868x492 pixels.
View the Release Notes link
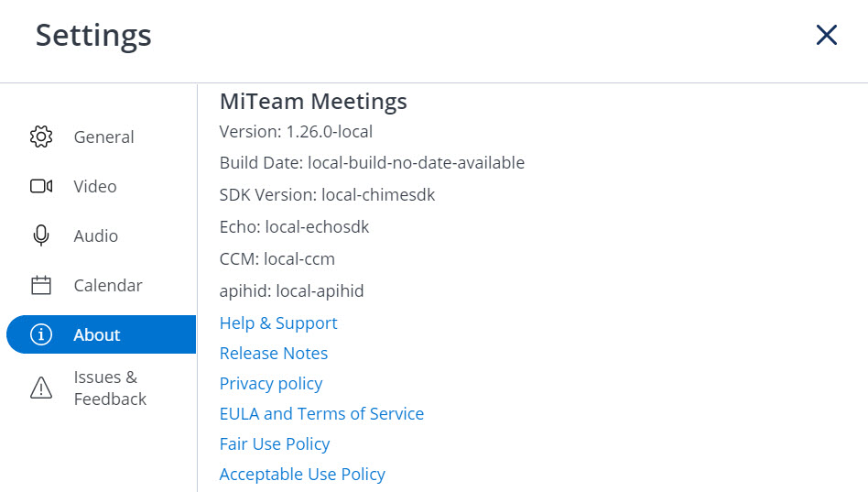pos(274,354)
